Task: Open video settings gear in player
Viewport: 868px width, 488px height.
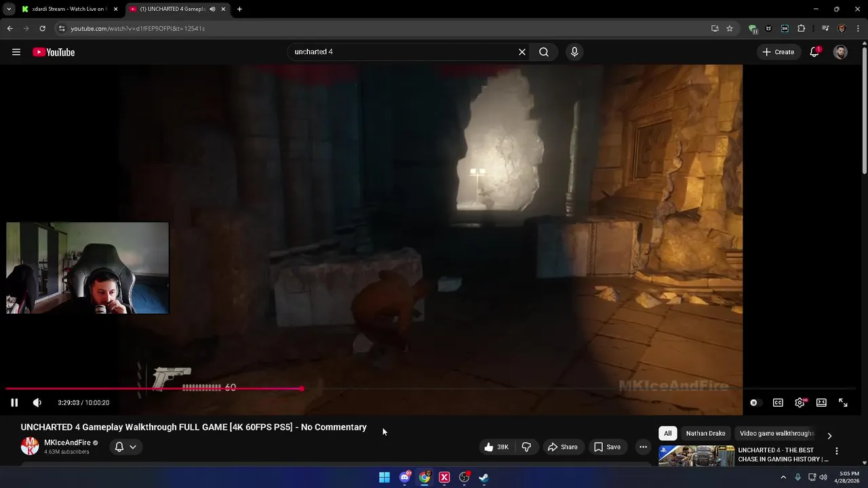Action: (x=800, y=403)
